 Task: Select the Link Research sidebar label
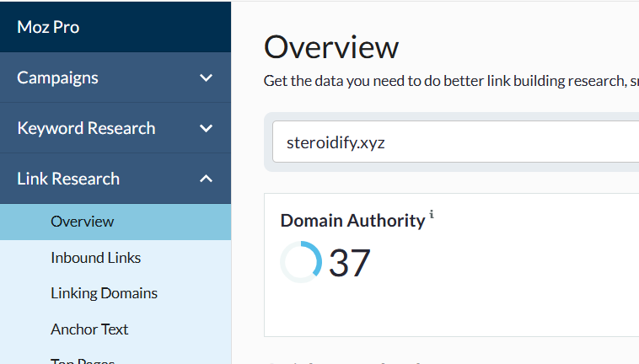68,179
